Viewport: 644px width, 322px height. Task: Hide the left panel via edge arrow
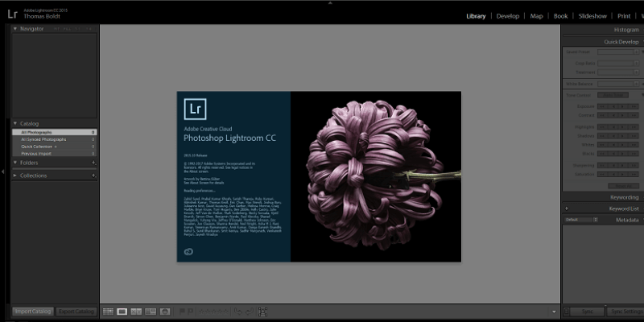(x=2, y=171)
